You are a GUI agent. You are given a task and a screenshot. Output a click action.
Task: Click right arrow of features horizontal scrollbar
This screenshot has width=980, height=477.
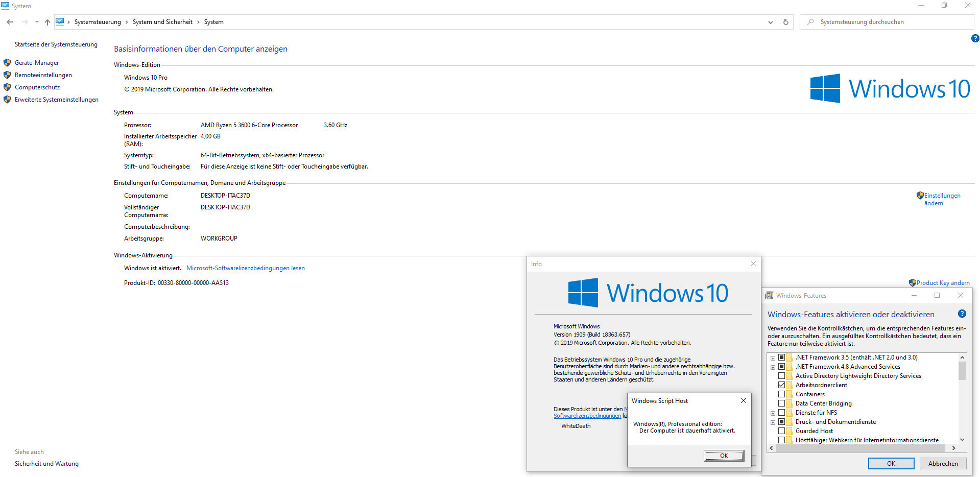[953, 448]
